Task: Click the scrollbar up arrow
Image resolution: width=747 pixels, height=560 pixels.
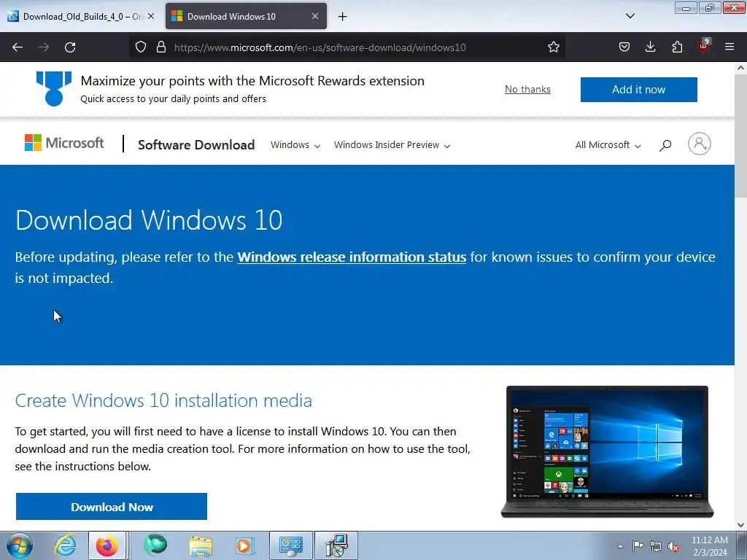Action: click(740, 68)
